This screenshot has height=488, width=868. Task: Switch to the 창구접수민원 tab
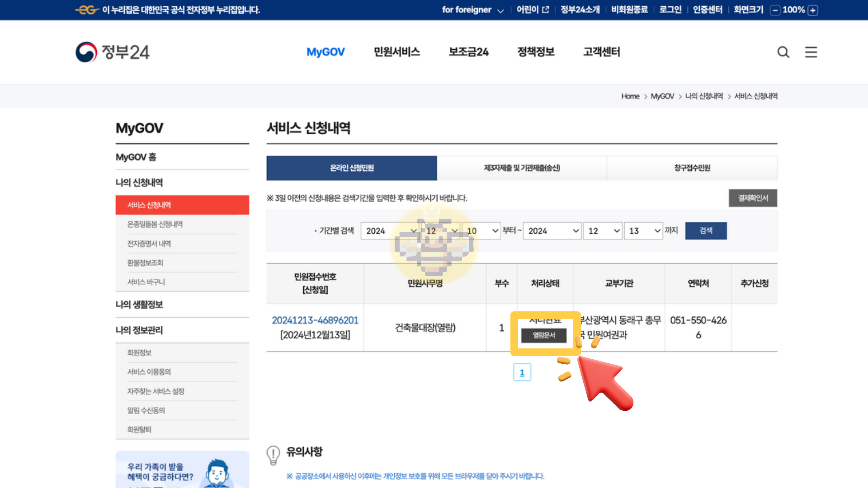click(692, 168)
